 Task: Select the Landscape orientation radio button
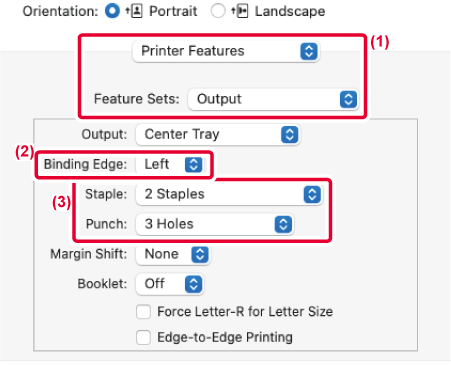click(218, 11)
